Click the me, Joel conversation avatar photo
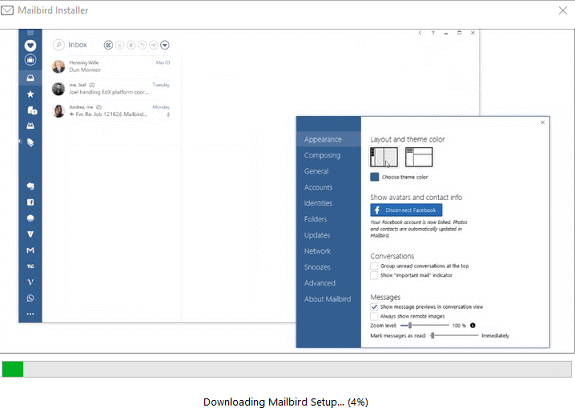The image size is (575, 412). [58, 89]
